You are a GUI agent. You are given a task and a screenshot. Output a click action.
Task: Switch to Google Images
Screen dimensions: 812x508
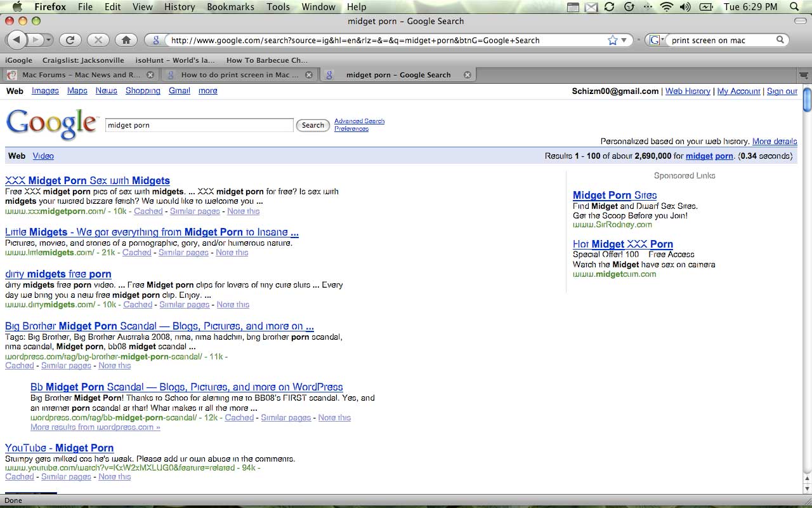[45, 91]
